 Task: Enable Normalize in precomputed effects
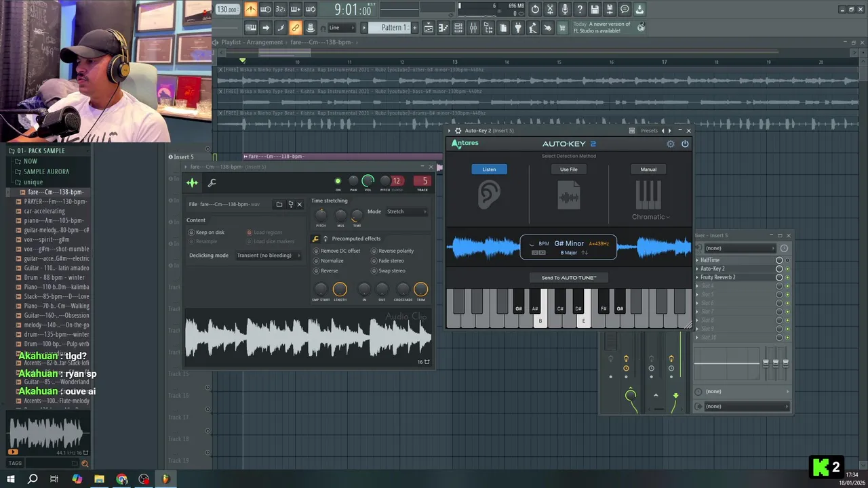click(329, 261)
